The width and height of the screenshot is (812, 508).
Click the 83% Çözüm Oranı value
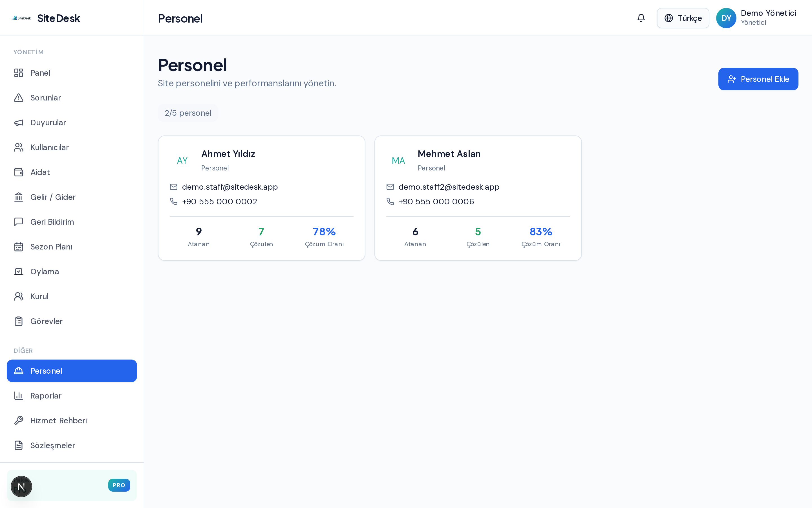coord(541,232)
